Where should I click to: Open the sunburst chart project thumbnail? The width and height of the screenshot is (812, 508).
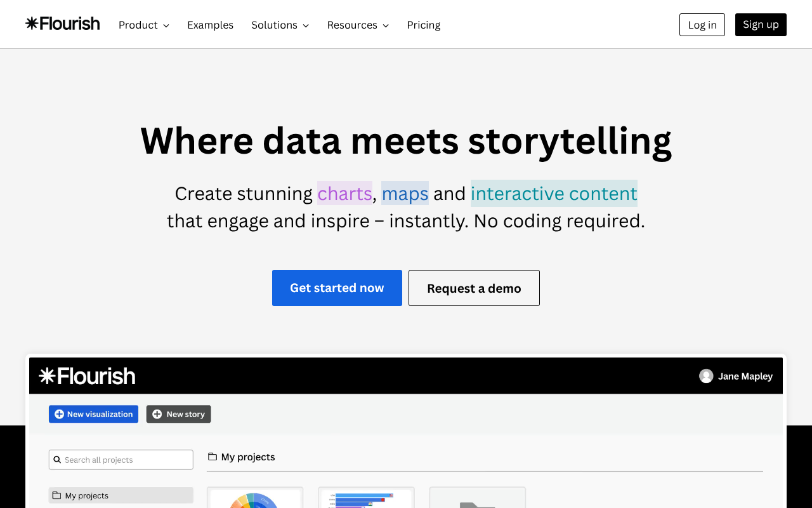pos(255,498)
